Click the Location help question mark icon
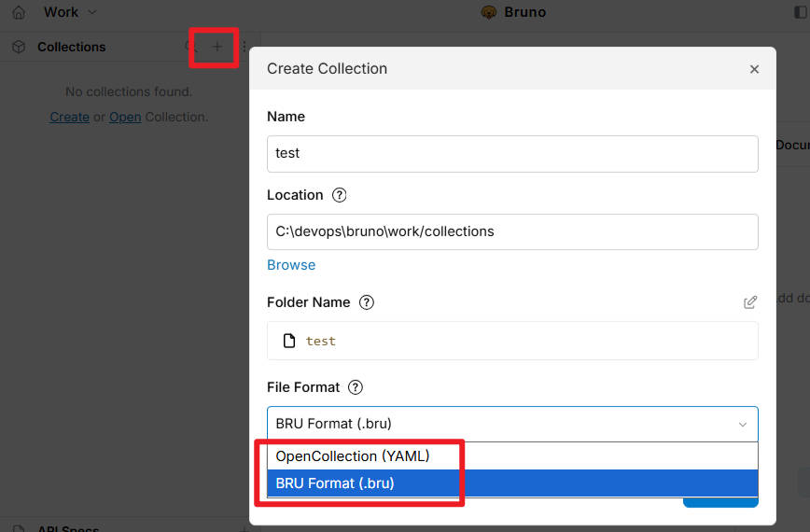 point(340,195)
